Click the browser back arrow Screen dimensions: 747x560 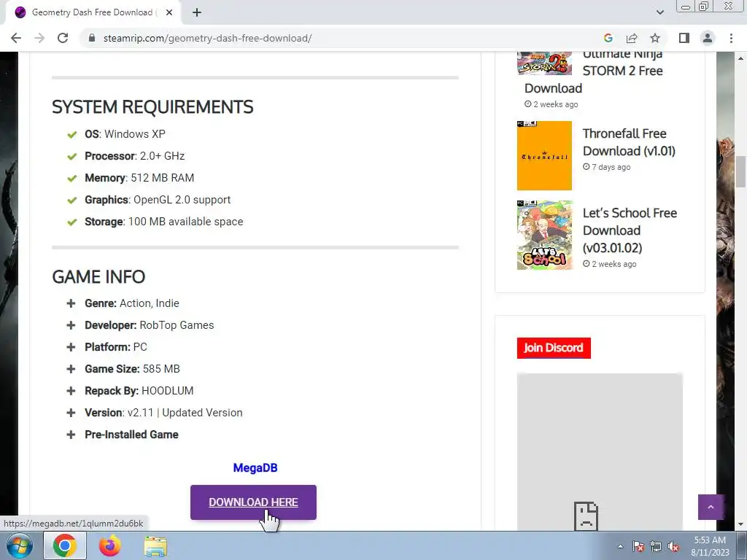coord(16,38)
